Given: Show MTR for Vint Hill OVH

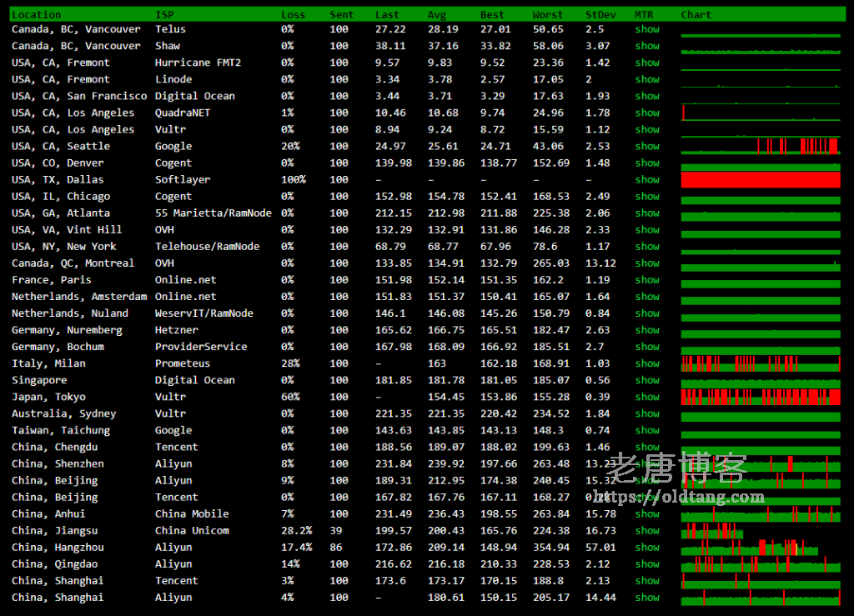Looking at the screenshot, I should click(647, 230).
